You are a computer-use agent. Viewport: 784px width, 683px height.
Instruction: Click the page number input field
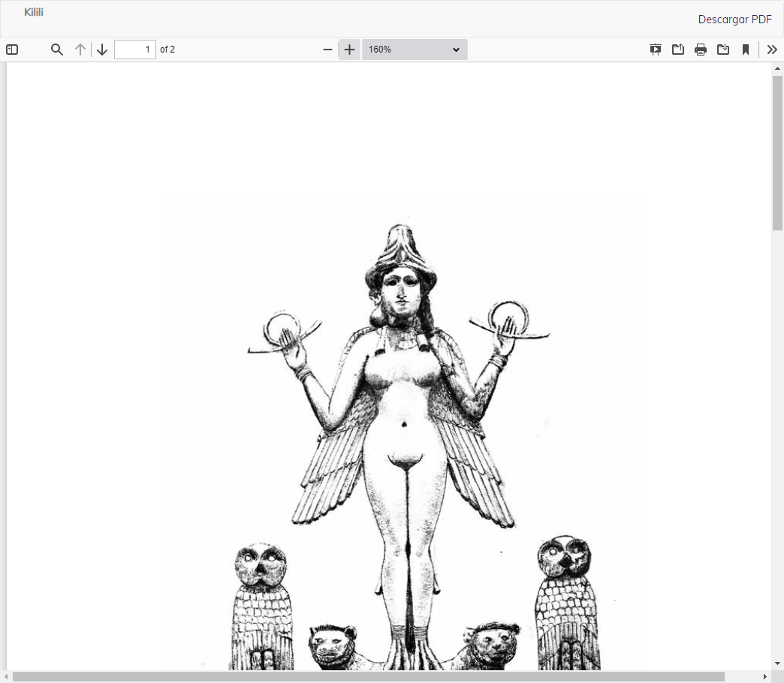pyautogui.click(x=135, y=50)
